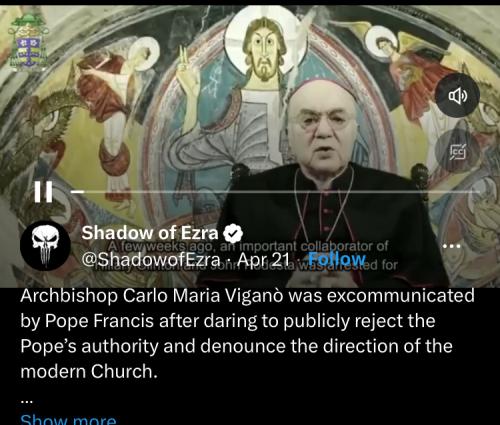Click the burned-in subtitle text in the video
The height and width of the screenshot is (425, 500).
point(248,256)
